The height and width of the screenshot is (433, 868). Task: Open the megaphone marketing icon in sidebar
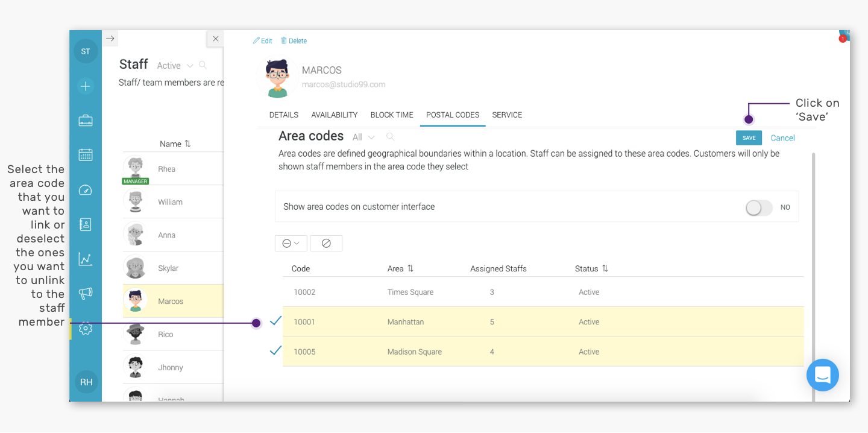point(86,294)
